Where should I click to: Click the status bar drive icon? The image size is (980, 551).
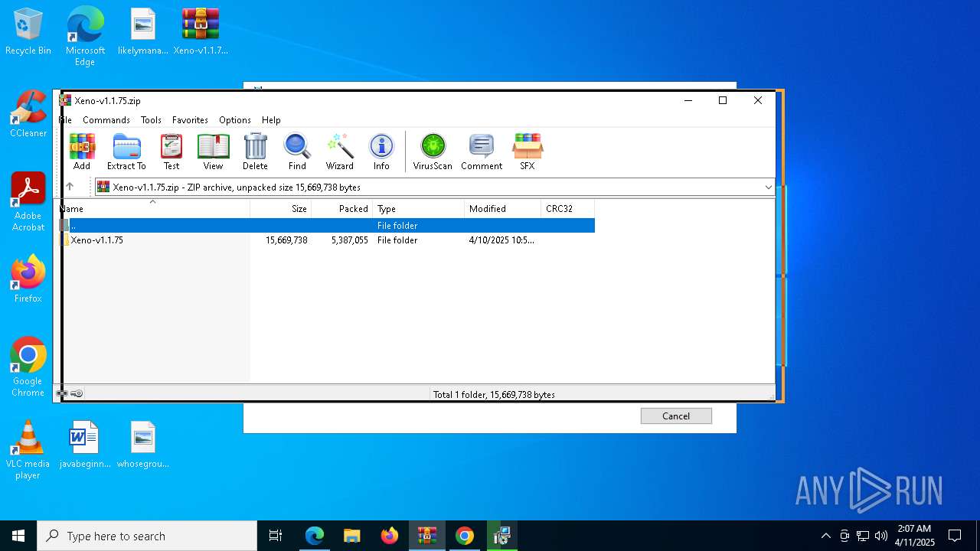pyautogui.click(x=62, y=393)
